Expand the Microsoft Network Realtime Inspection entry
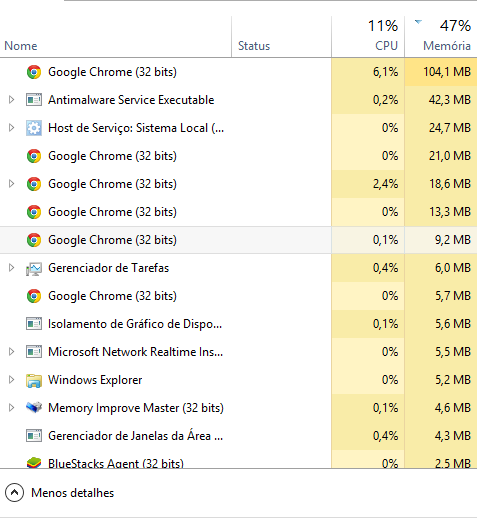 (x=11, y=352)
